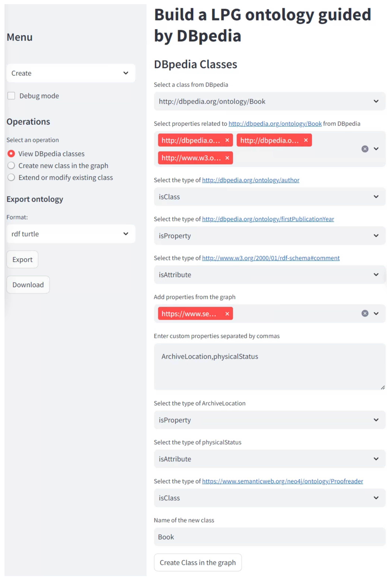The width and height of the screenshot is (392, 581).
Task: Remove second dbpedia property tag
Action: point(306,140)
